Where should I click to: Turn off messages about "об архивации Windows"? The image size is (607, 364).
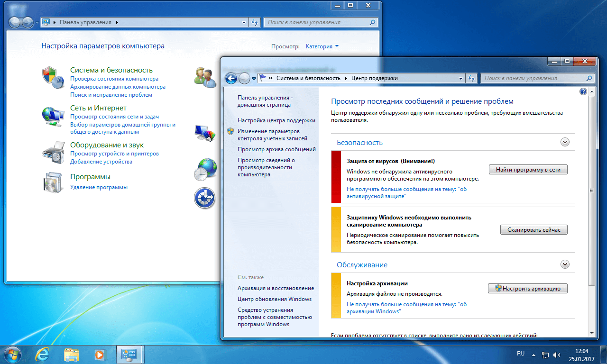coord(406,308)
